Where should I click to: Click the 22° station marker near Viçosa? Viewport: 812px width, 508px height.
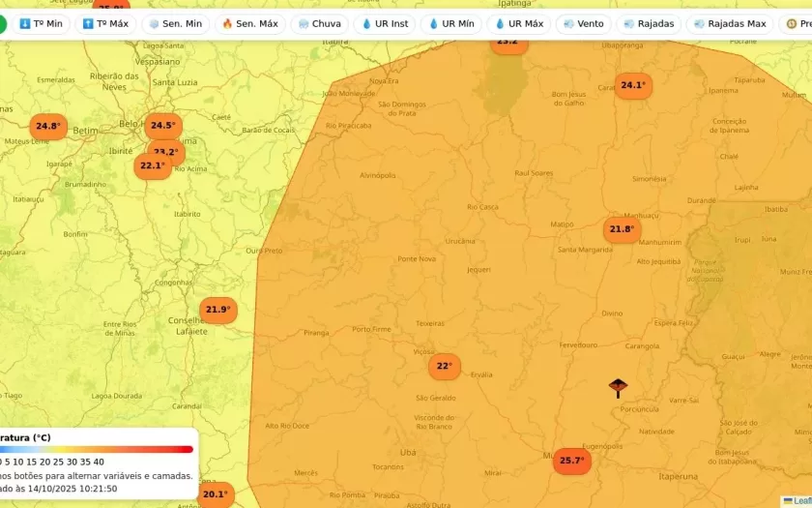click(x=445, y=366)
